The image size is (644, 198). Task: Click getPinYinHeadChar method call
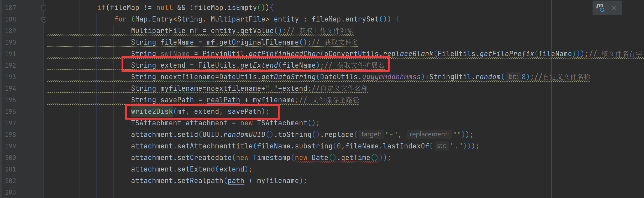point(284,54)
